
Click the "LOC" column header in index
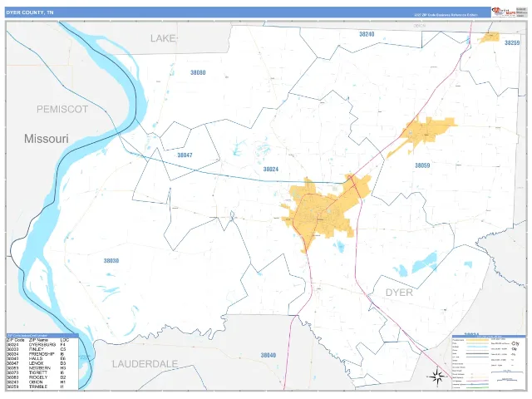coord(64,340)
